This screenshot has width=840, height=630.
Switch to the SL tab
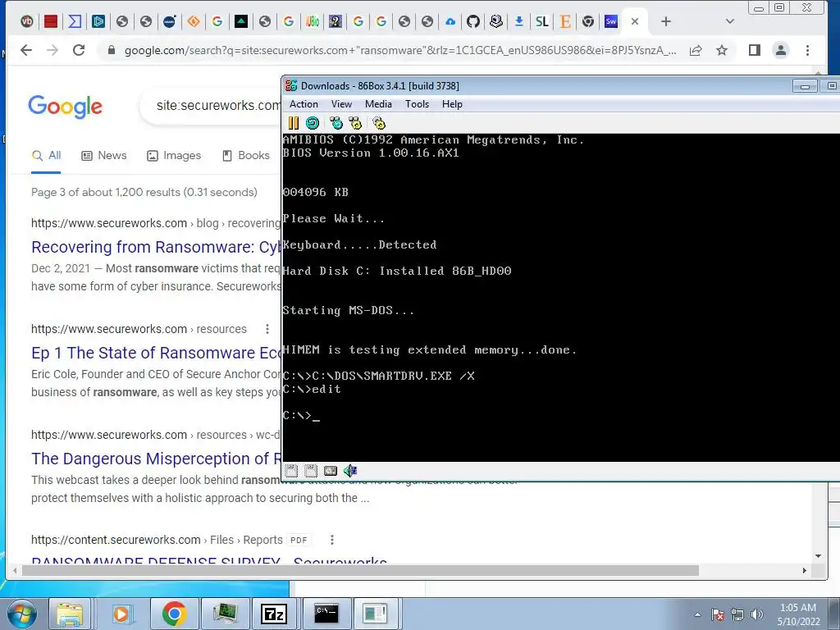click(542, 21)
